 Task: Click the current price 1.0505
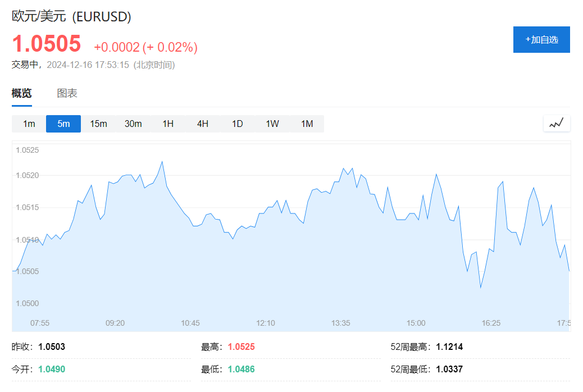tap(47, 44)
